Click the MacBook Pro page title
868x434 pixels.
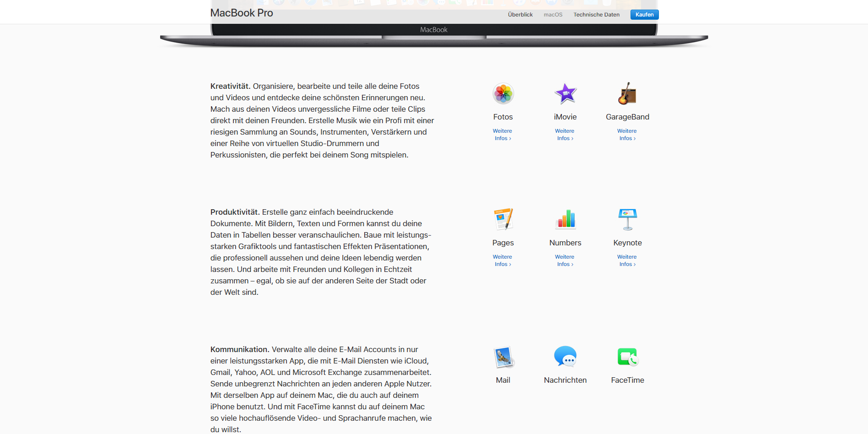pos(242,13)
